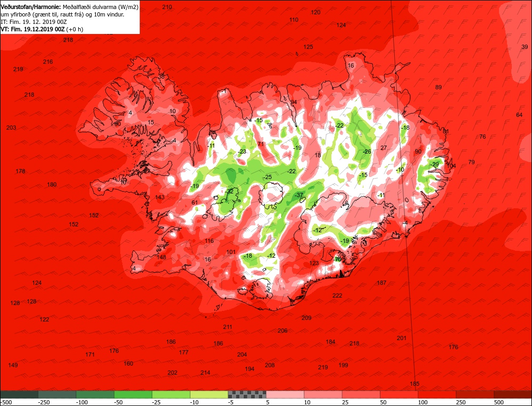Click the legend swatch between 250 and 500
Viewport: 532px width, 406px height.
[x=475, y=394]
